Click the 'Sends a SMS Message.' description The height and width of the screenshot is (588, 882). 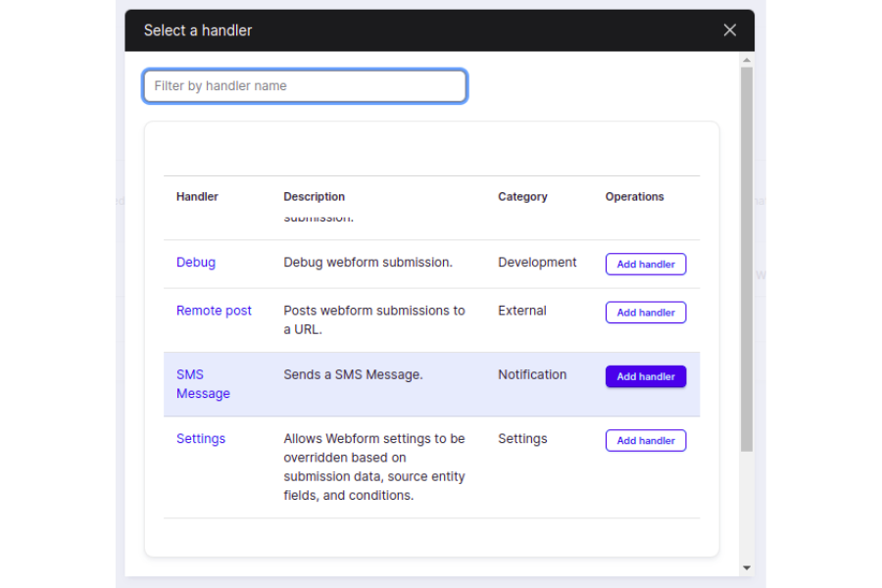(353, 375)
